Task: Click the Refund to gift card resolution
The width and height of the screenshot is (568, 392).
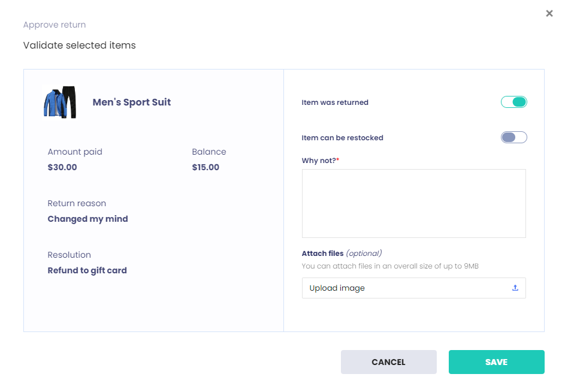Action: (x=87, y=270)
